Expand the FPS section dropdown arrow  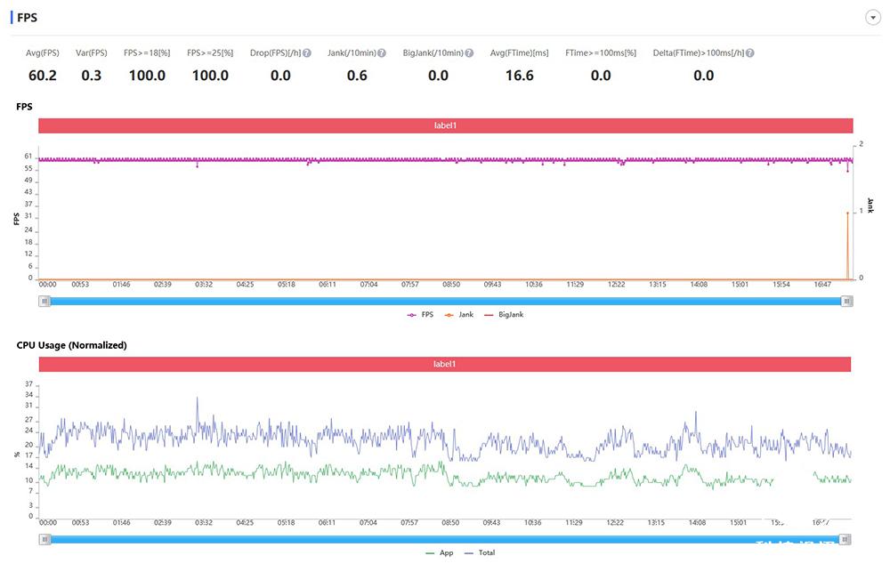click(x=872, y=18)
